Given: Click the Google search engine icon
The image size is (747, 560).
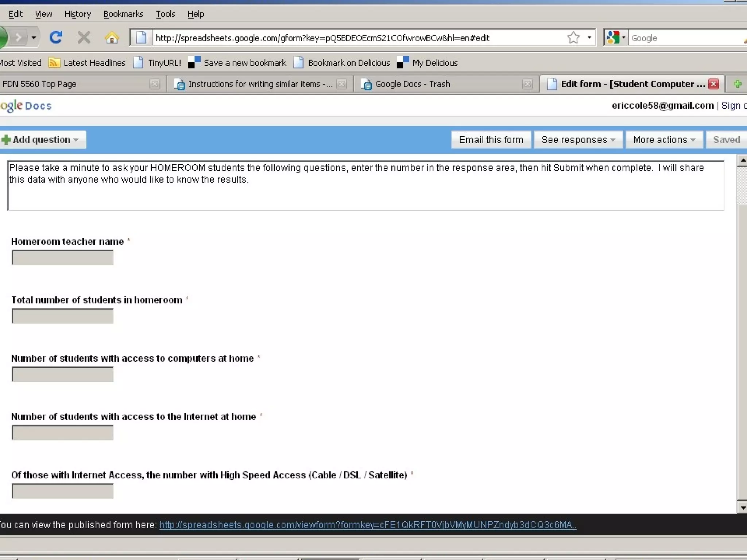Looking at the screenshot, I should 613,38.
